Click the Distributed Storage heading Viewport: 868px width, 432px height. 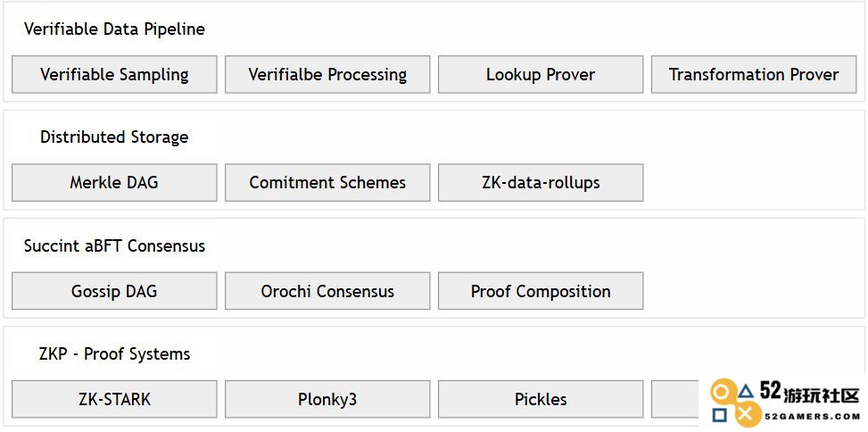(114, 137)
